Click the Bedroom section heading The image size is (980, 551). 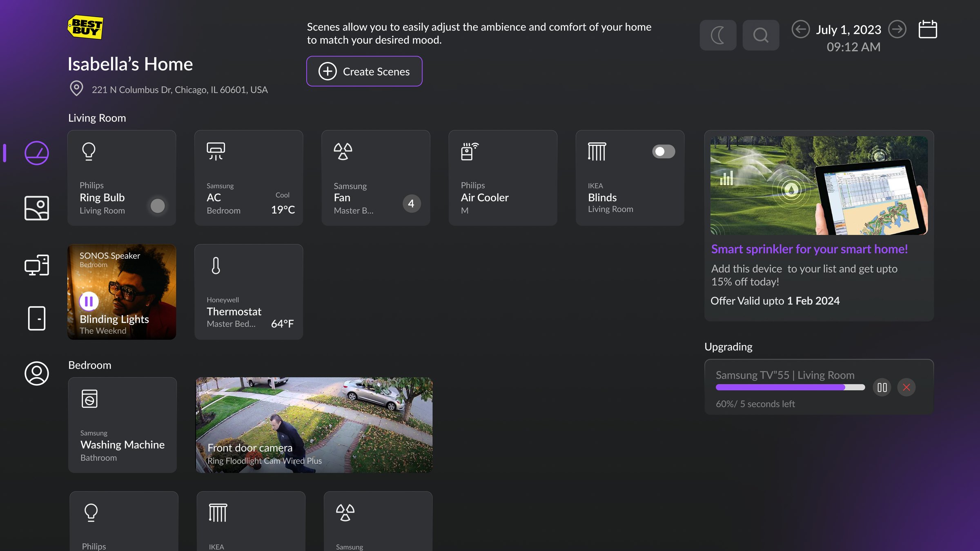point(89,365)
